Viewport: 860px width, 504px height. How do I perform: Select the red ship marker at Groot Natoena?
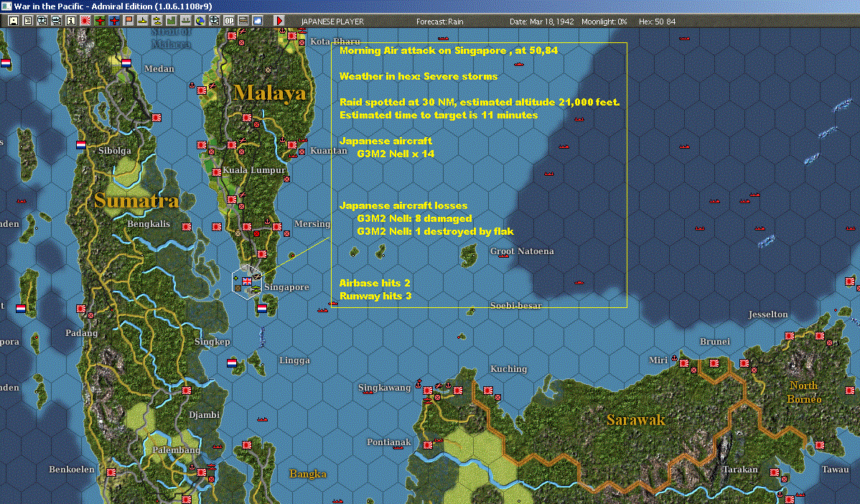(503, 256)
